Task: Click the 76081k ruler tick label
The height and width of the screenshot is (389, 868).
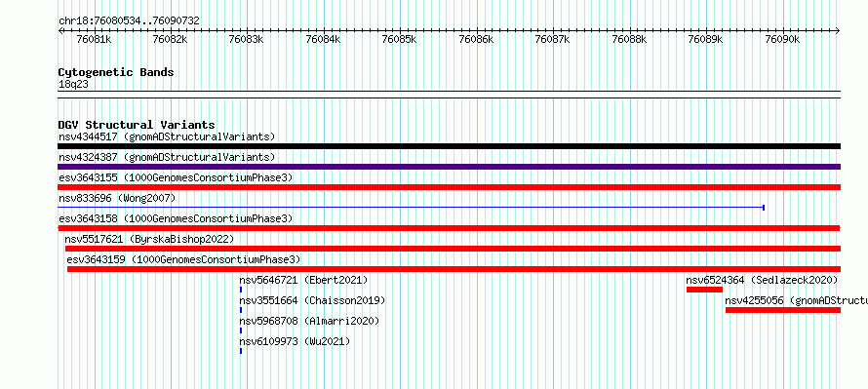Action: (x=94, y=39)
